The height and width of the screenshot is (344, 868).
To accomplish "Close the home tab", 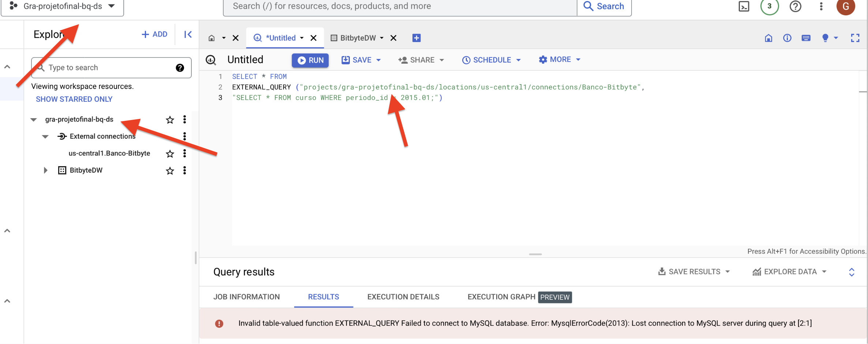I will (236, 38).
